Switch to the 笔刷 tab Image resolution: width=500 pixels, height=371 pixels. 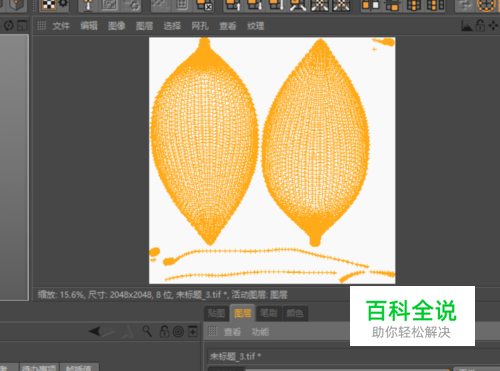269,313
